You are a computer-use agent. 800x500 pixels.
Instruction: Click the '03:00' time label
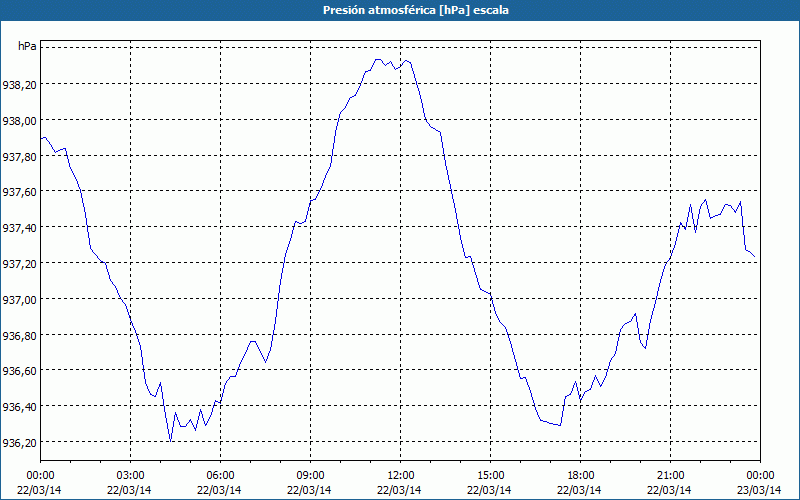(130, 476)
